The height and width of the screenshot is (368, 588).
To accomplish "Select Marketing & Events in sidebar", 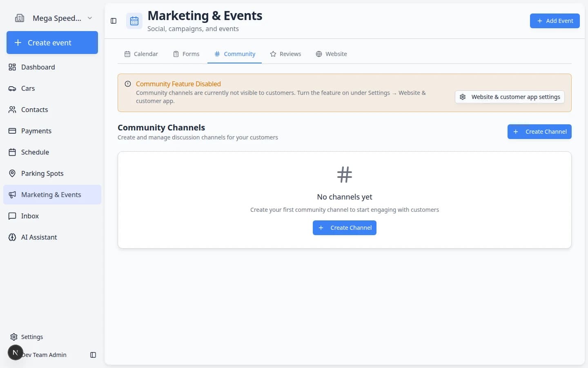I will click(52, 195).
